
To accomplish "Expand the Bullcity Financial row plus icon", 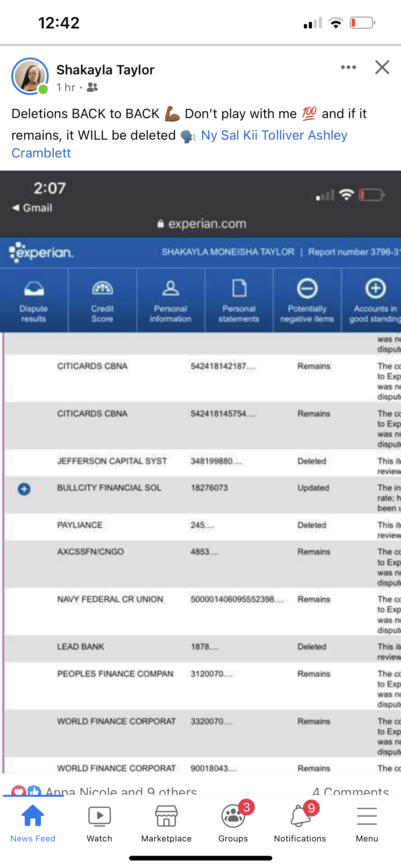I will pyautogui.click(x=24, y=489).
